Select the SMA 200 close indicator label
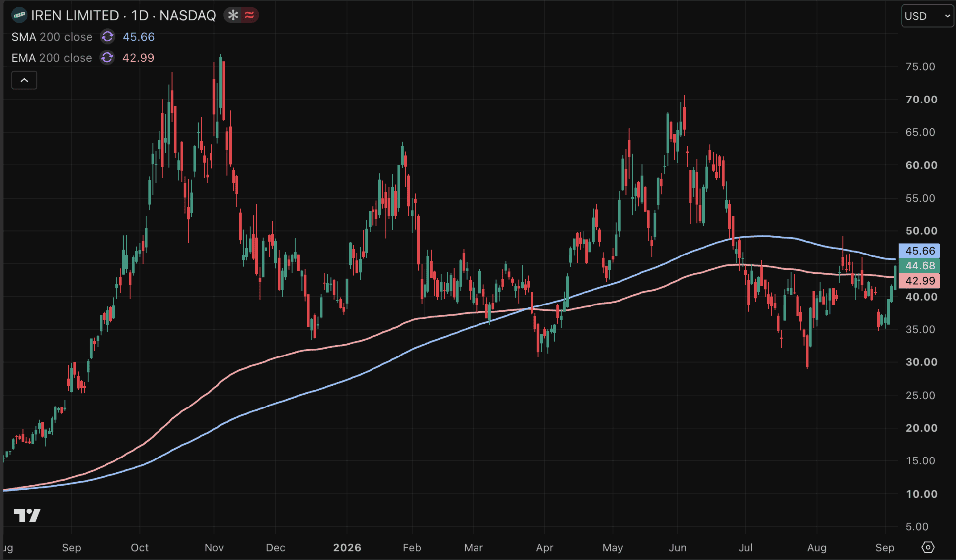The image size is (956, 560). (x=52, y=37)
